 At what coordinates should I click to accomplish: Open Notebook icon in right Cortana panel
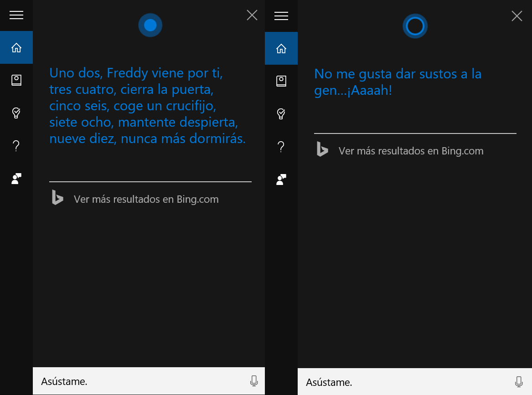[281, 81]
